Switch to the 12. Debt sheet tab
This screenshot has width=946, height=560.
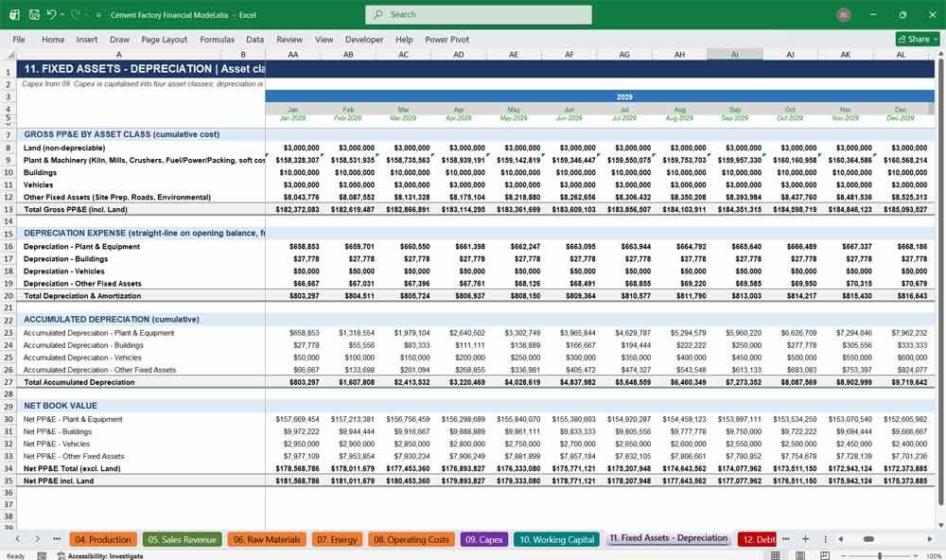[759, 539]
